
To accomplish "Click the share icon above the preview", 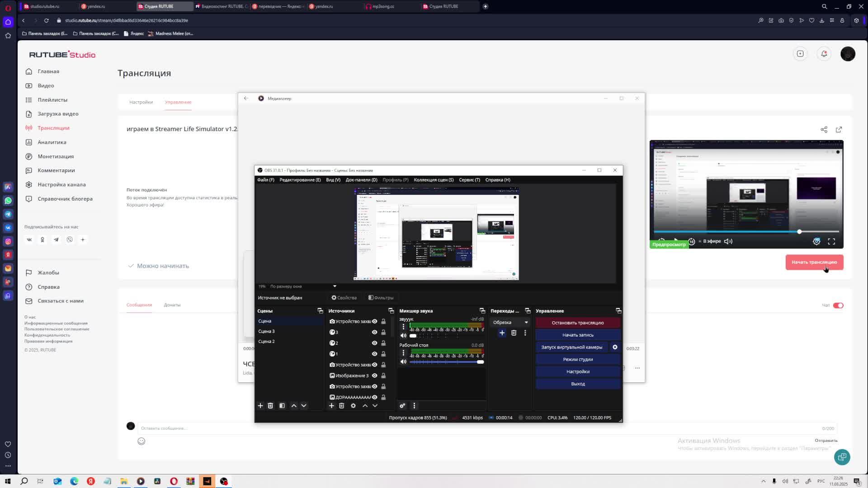I will point(824,130).
